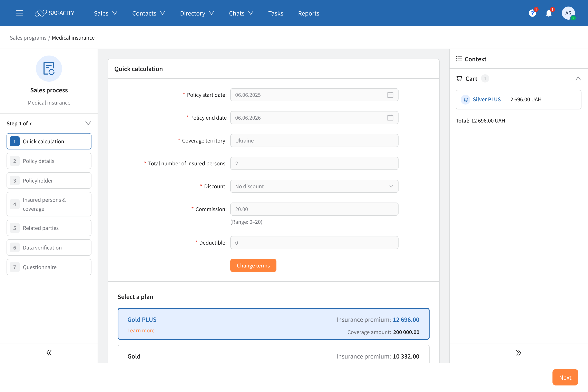
Task: Click the Sales process document icon
Action: coord(49,69)
